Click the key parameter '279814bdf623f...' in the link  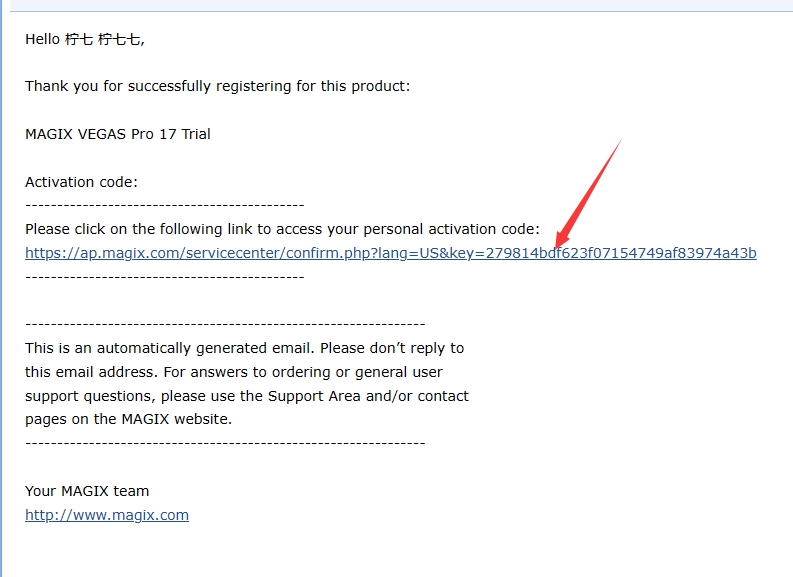621,253
